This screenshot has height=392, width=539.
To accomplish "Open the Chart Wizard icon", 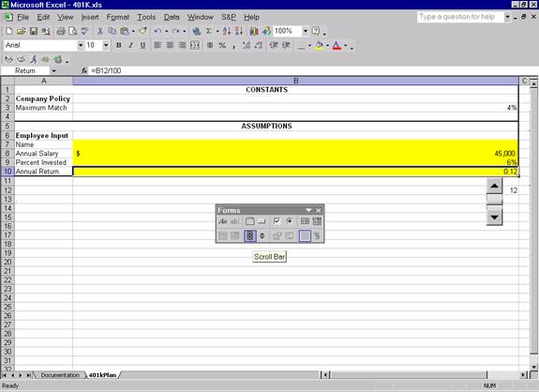I will pyautogui.click(x=254, y=31).
